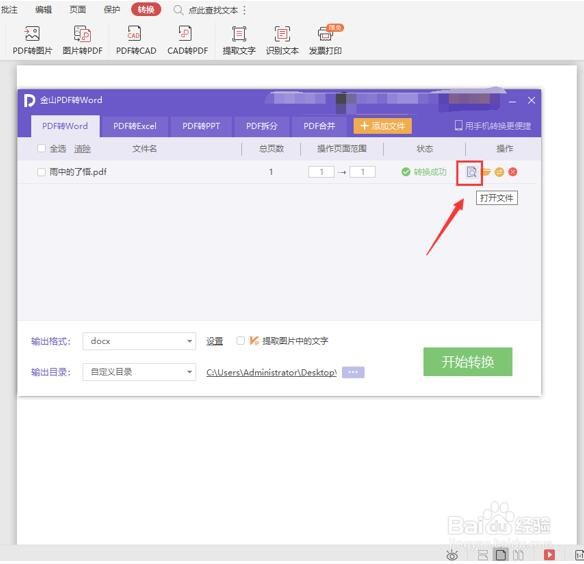This screenshot has height=564, width=584.
Task: Browse output folder with the ... button
Action: tap(353, 372)
